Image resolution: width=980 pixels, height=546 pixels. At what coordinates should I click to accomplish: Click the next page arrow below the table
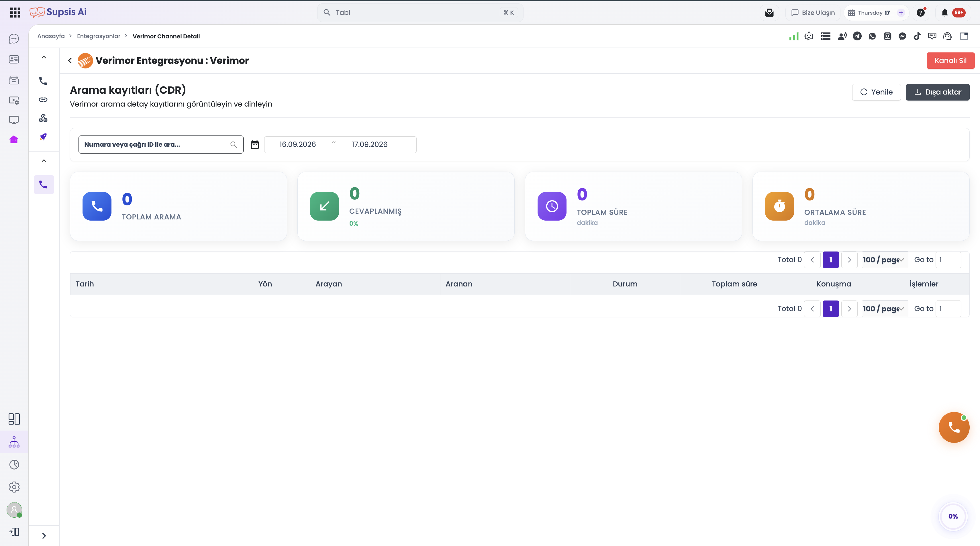(849, 309)
